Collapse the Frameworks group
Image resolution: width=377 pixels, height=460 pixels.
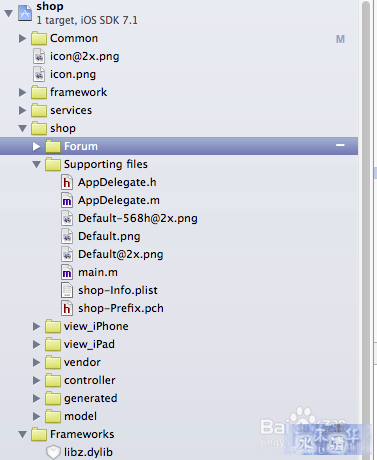click(x=22, y=434)
